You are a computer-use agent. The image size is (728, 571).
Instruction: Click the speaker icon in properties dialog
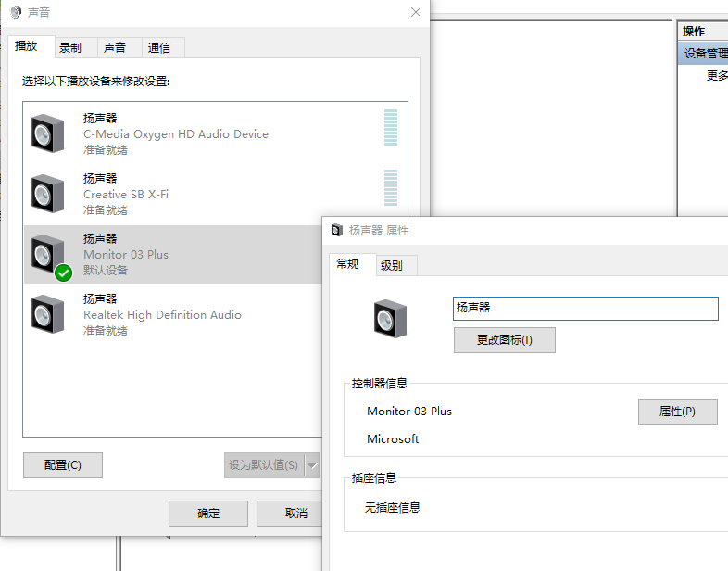coord(391,318)
